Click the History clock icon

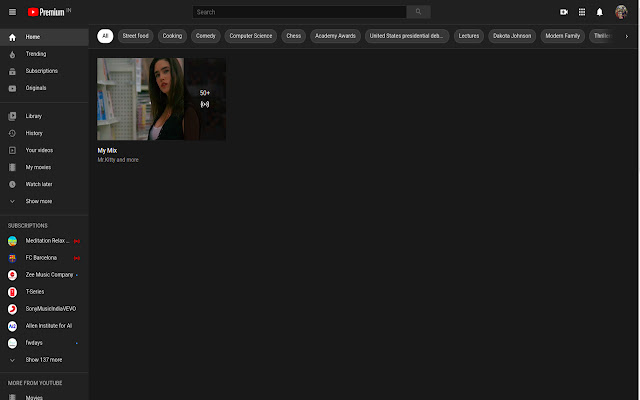coord(12,133)
